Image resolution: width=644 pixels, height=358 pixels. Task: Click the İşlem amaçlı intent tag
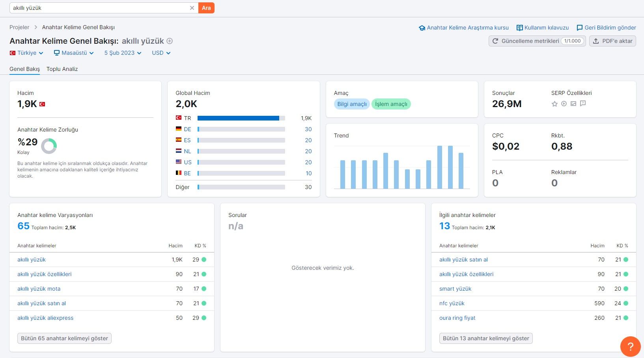(391, 104)
